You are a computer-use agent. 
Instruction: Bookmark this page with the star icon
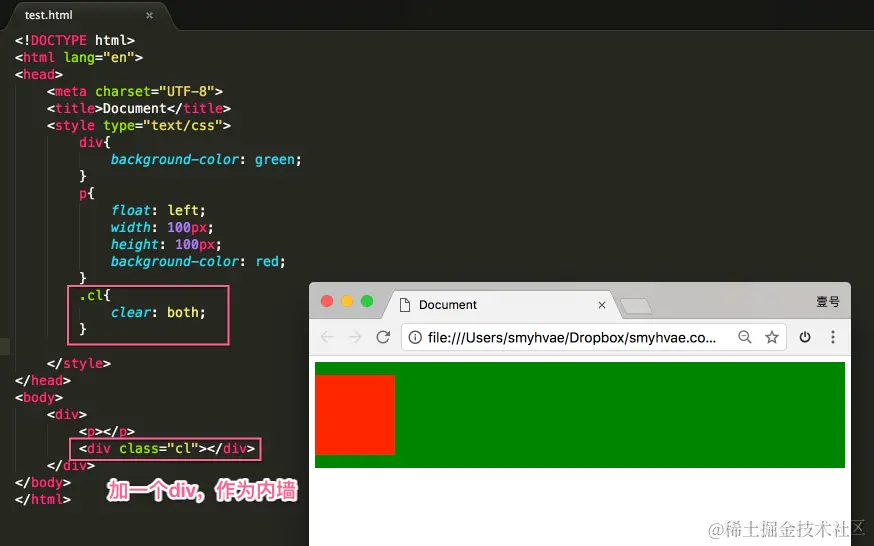point(772,337)
